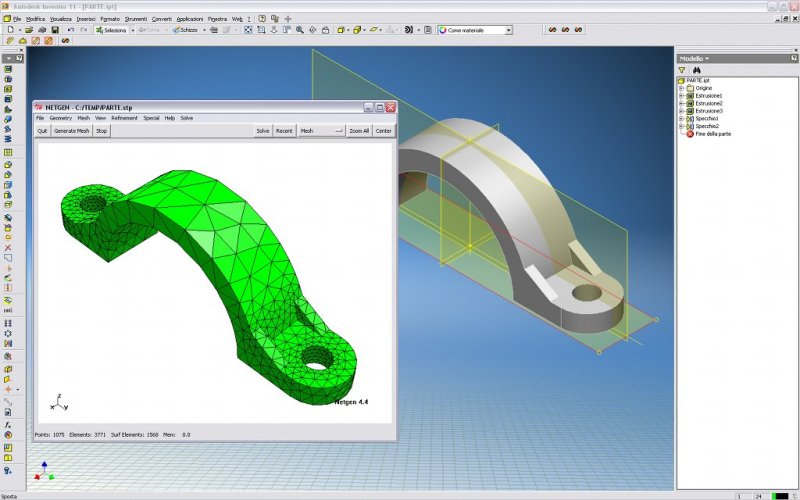Click the help question mark toolbar icon
Viewport: 800px width, 500px height.
(x=262, y=19)
